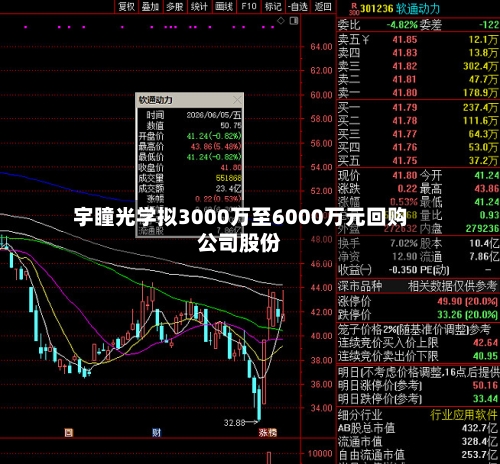Click 明日跌停价(参考) value 33.44

point(485,399)
